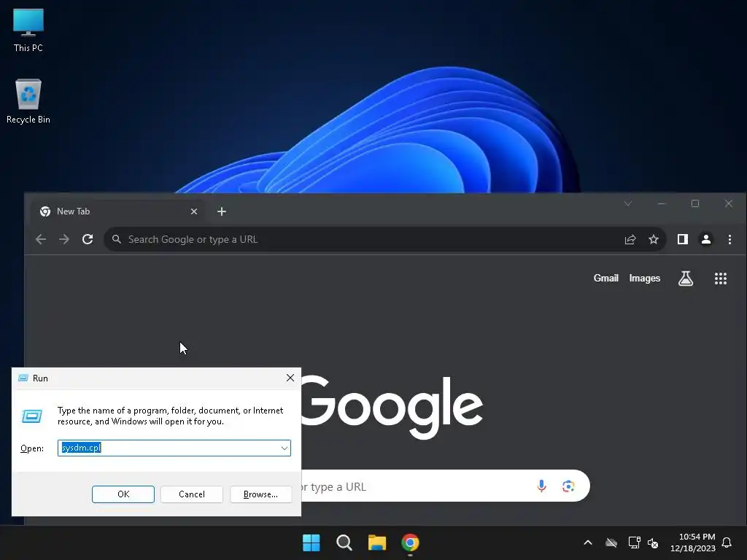Open Search Labs flask icon
Screen dimensions: 747x560
point(686,278)
